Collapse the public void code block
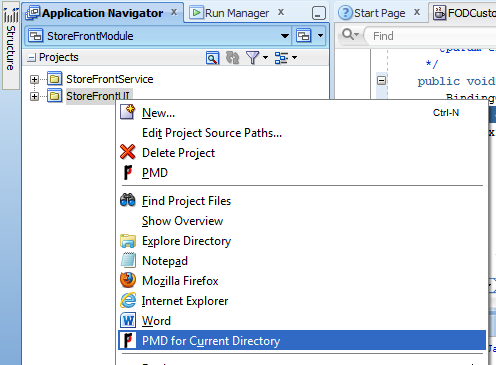The image size is (496, 365). coord(381,81)
